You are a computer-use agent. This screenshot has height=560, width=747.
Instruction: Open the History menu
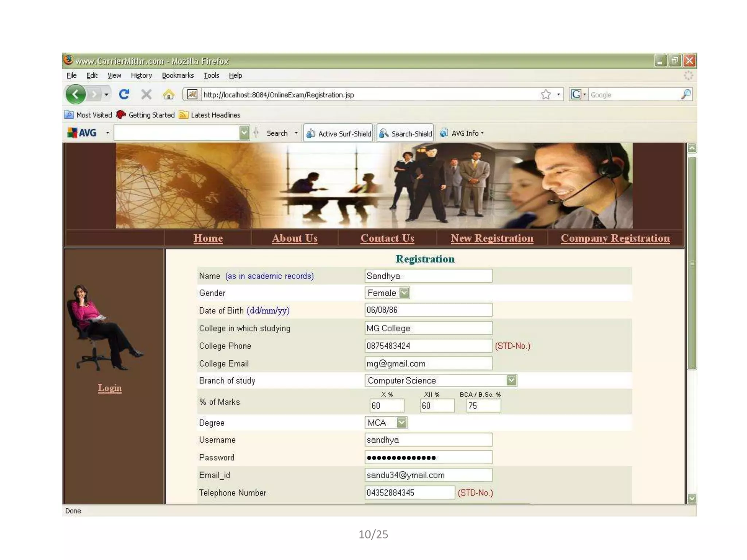pos(141,75)
